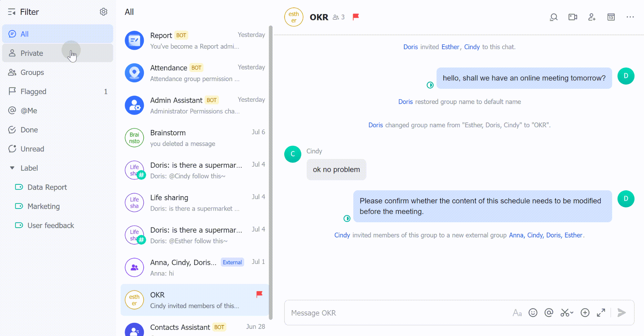Viewport: 644px width, 336px height.
Task: Take a screenshot with the scissors icon
Action: 565,313
